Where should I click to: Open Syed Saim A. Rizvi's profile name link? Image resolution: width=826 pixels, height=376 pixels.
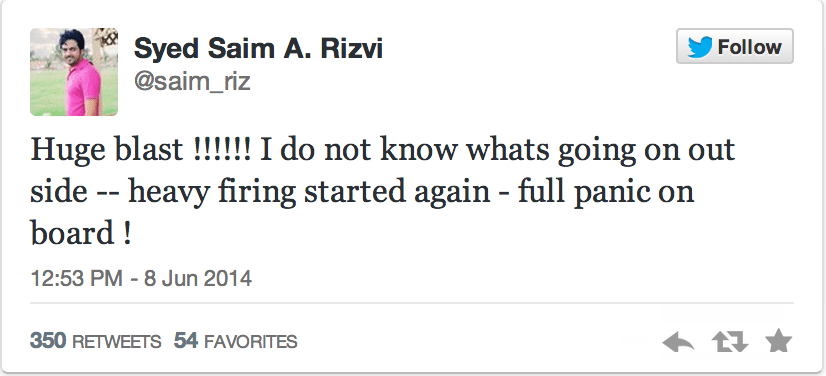click(259, 50)
